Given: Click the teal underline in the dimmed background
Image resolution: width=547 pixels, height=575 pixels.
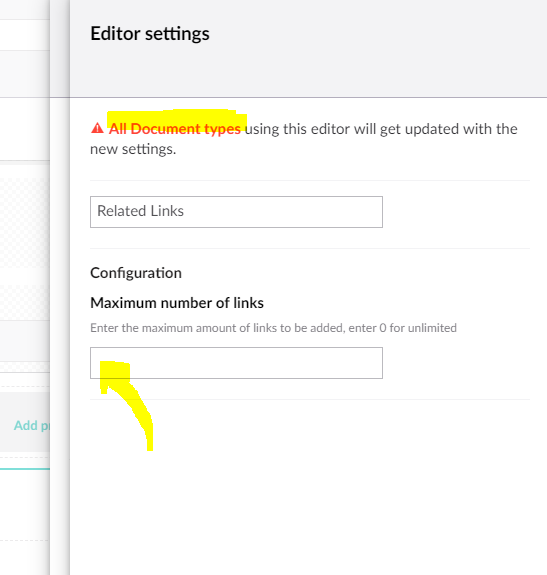Looking at the screenshot, I should [25, 469].
